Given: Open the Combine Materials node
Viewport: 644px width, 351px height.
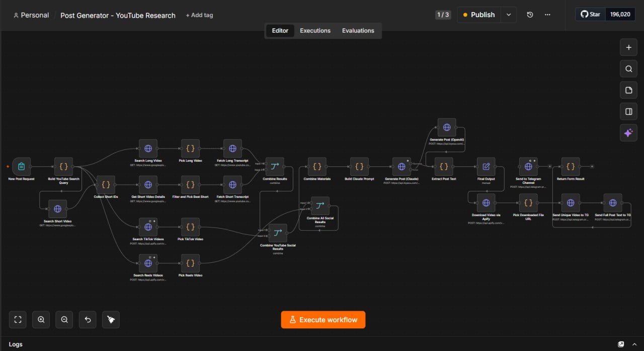Looking at the screenshot, I should pos(317,167).
